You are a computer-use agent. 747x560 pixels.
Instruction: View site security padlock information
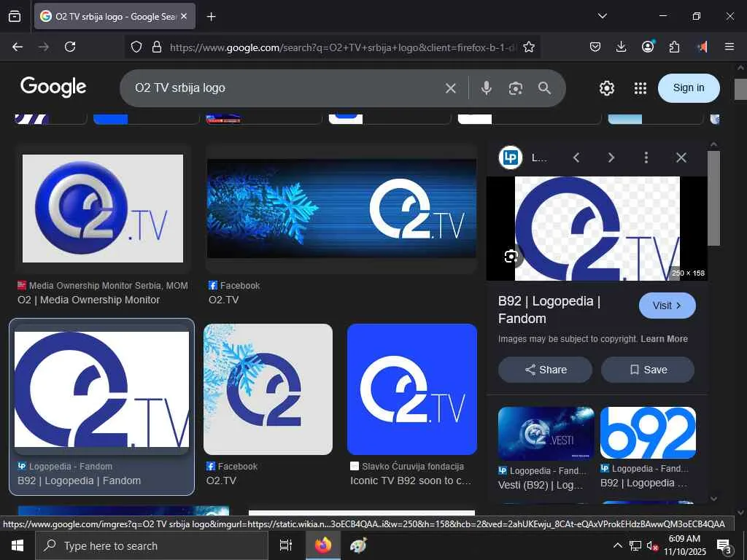156,47
